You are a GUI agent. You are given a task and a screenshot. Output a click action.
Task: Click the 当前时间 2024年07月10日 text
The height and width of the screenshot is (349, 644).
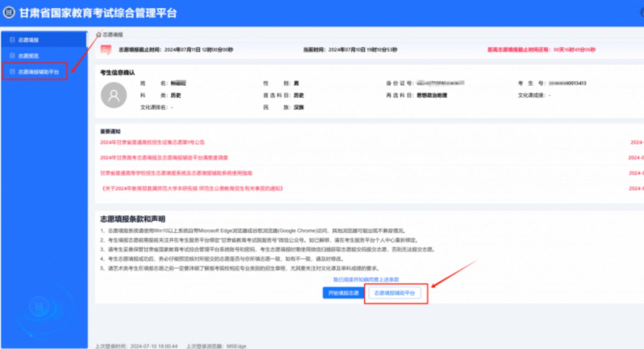click(x=350, y=50)
